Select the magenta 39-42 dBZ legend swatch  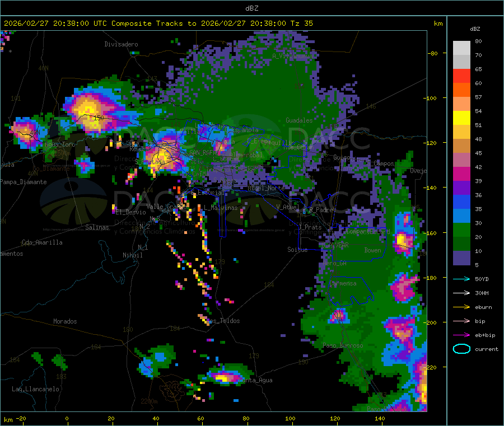461,174
